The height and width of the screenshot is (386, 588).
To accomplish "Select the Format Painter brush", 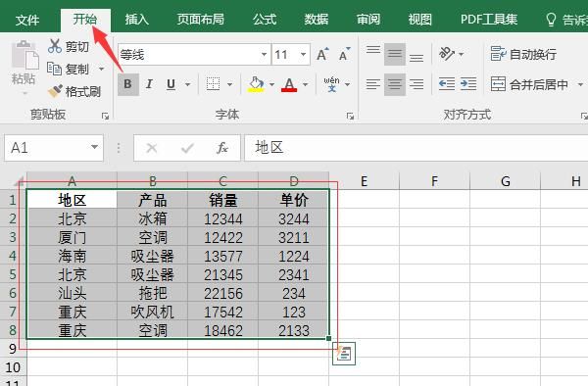I will click(x=55, y=91).
